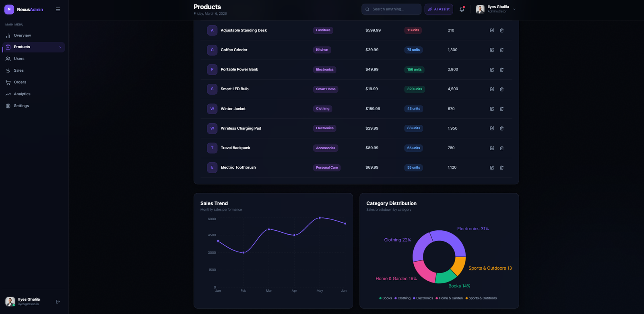Click the orange Sports & Outdoors donut segment
The height and width of the screenshot is (314, 644).
pyautogui.click(x=458, y=265)
